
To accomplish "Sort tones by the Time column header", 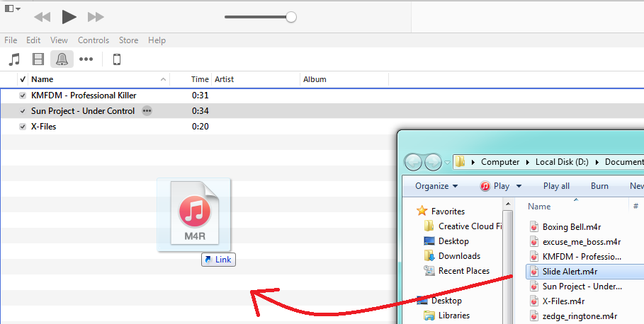I will pyautogui.click(x=191, y=79).
